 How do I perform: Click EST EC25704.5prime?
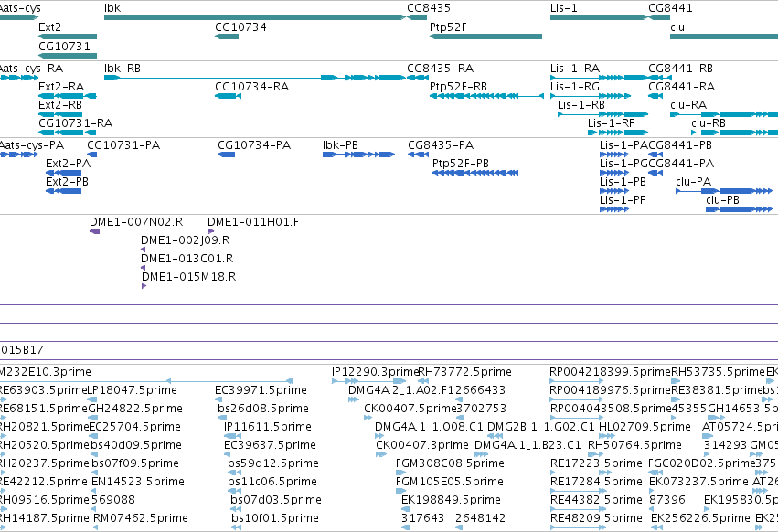point(135,427)
